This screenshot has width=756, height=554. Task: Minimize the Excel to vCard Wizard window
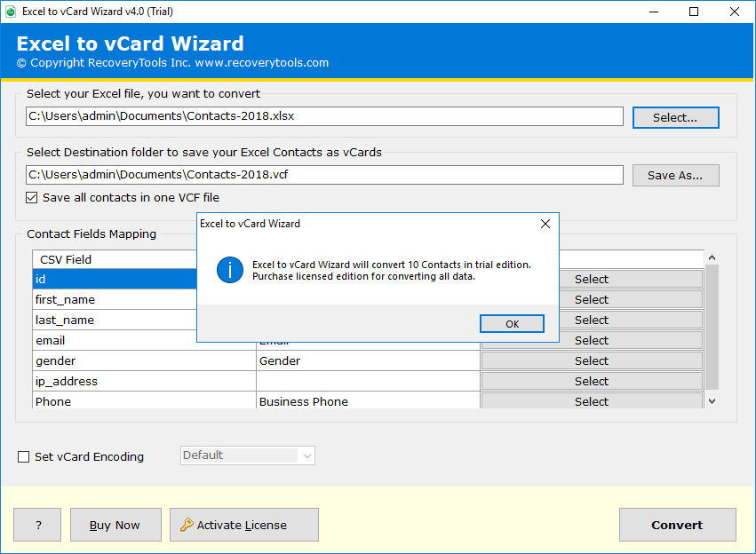pyautogui.click(x=654, y=12)
